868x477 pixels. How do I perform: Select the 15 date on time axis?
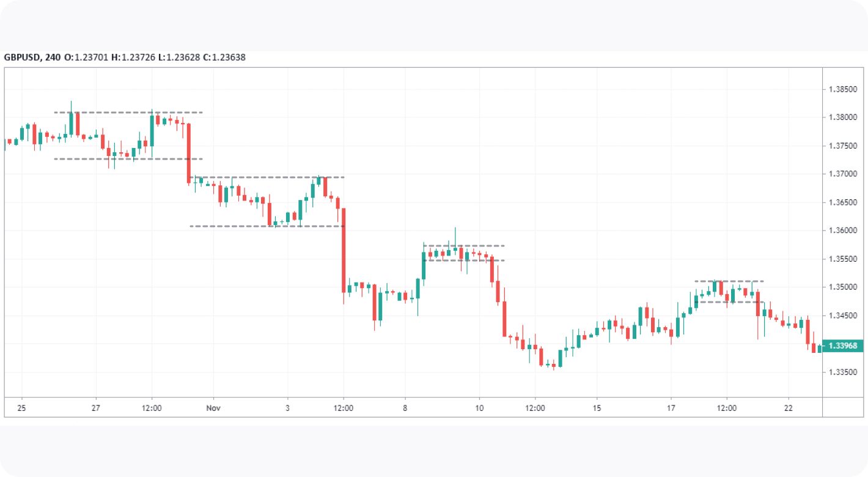point(597,408)
